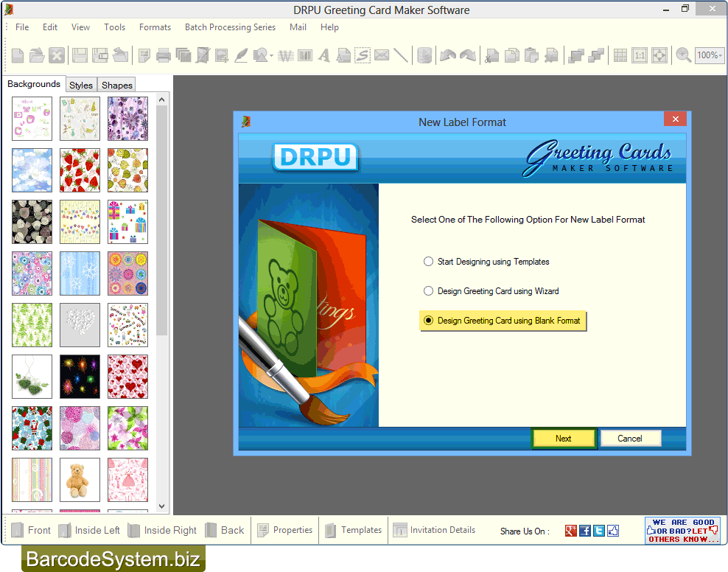Click the Inside Left button
Screen dimensions: 728x572
pyautogui.click(x=89, y=530)
